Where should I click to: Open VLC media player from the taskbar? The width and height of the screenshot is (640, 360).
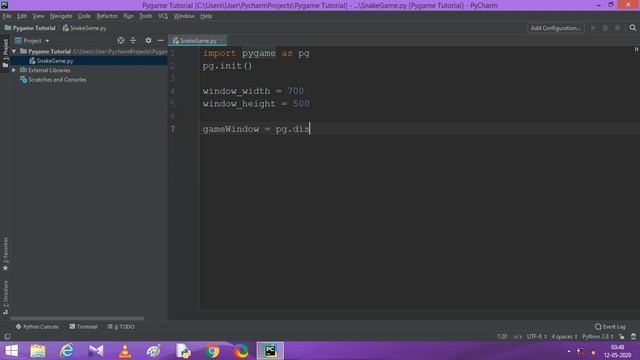(125, 351)
